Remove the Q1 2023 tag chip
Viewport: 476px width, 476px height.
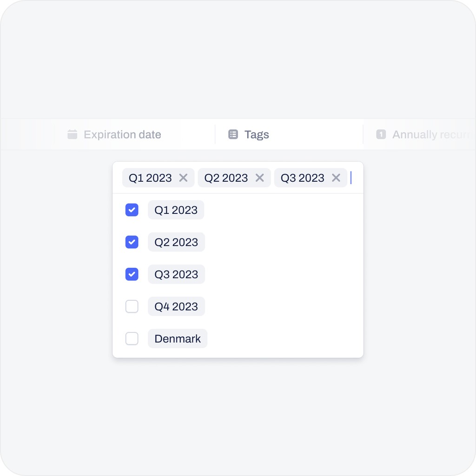184,178
